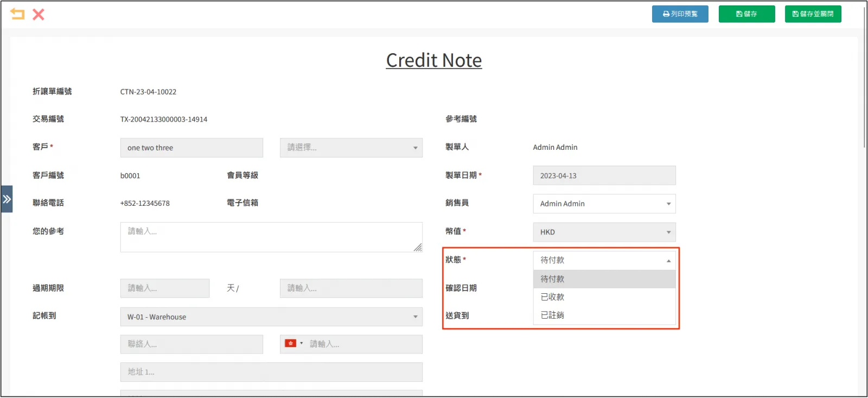Focus the 您的參考 text area
The image size is (868, 398).
tap(271, 237)
